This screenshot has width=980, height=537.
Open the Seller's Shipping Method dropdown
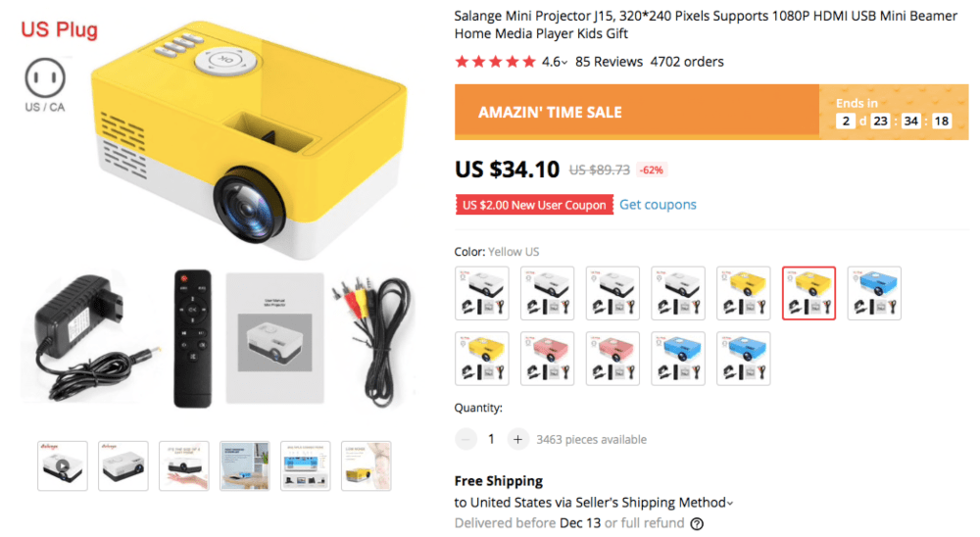(x=666, y=503)
